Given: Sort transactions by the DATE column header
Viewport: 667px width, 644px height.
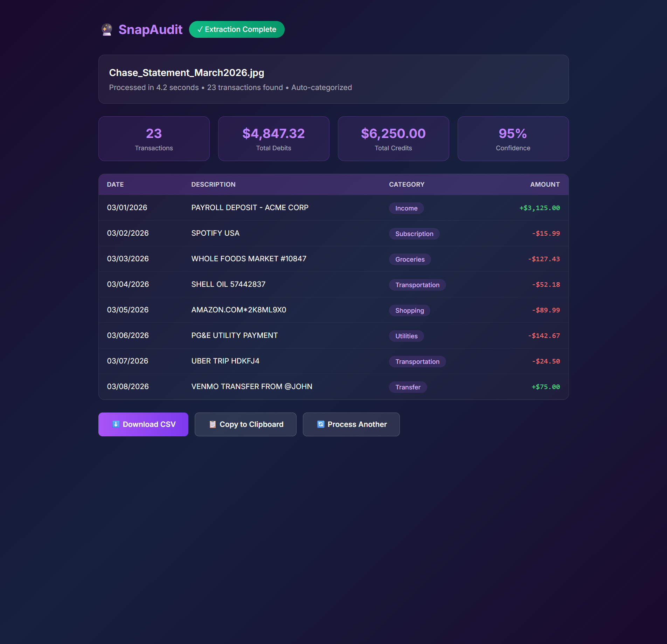Looking at the screenshot, I should (x=115, y=185).
